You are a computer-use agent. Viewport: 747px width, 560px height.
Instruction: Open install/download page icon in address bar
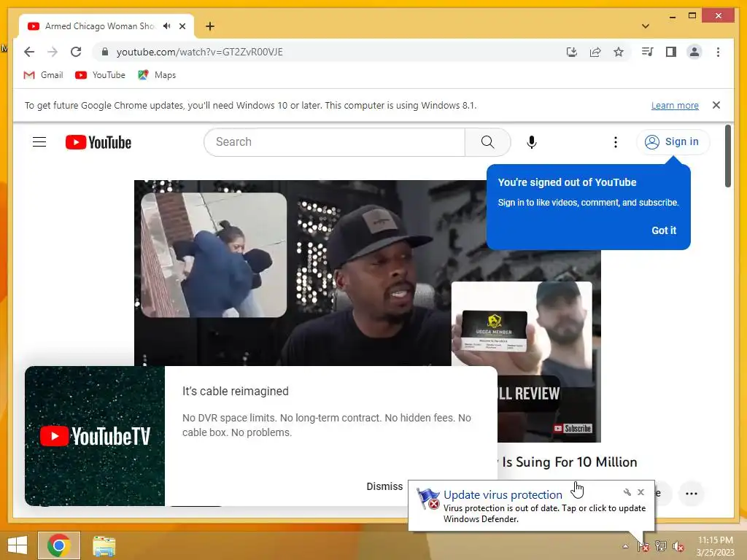click(572, 52)
